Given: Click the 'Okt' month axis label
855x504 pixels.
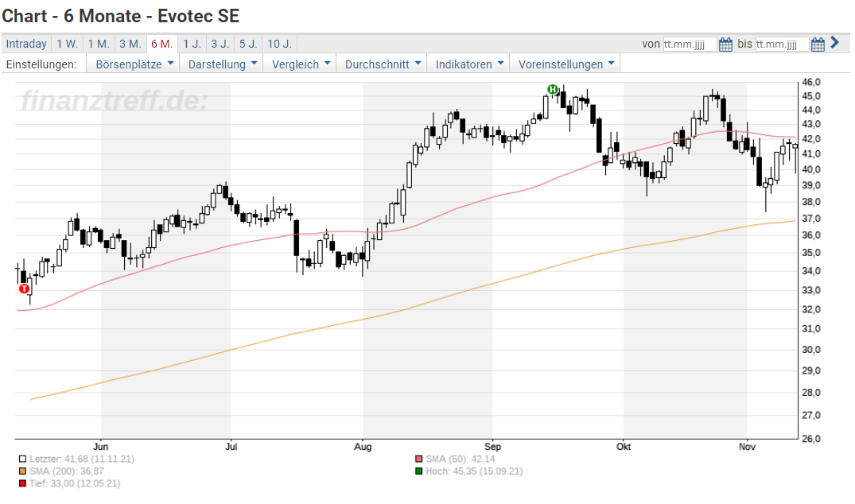Looking at the screenshot, I should [624, 447].
